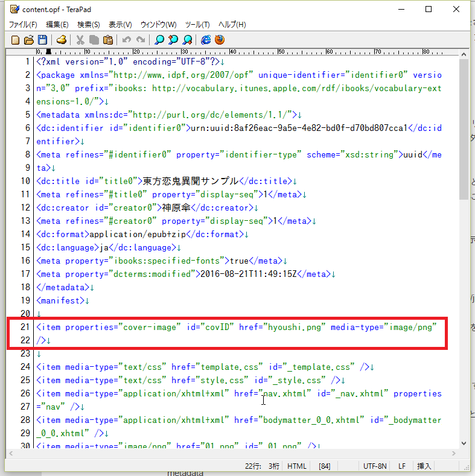Minimize the TeraPad window
Image resolution: width=475 pixels, height=476 pixels.
coord(401,10)
